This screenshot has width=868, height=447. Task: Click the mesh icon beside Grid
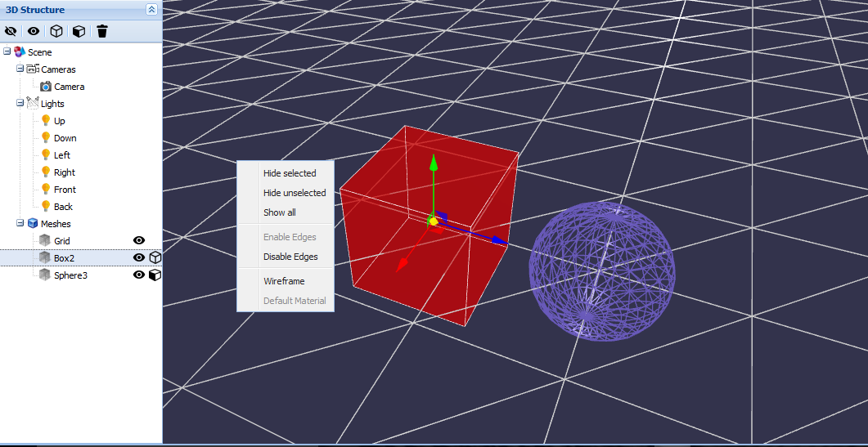click(45, 240)
